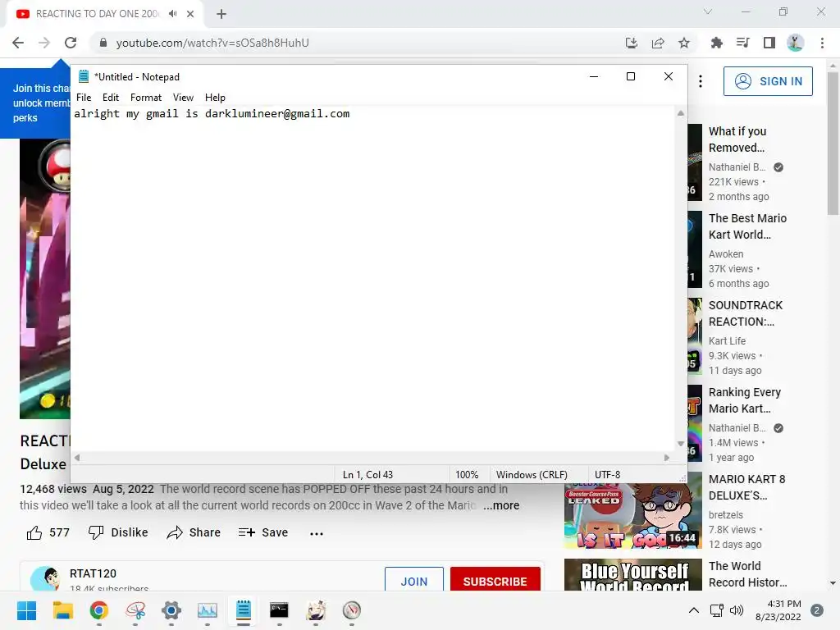Open Notepad Help menu
This screenshot has height=630, width=840.
pos(215,98)
